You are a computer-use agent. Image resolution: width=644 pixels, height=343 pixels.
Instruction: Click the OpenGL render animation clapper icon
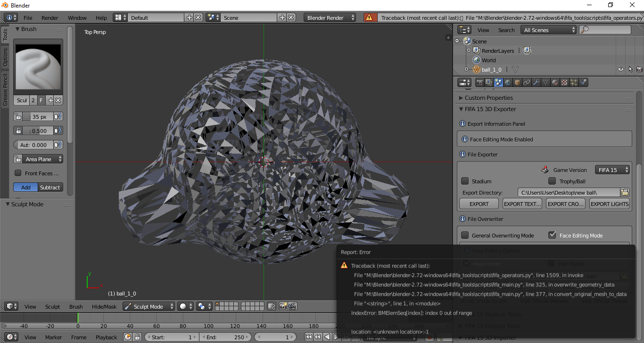[292, 306]
